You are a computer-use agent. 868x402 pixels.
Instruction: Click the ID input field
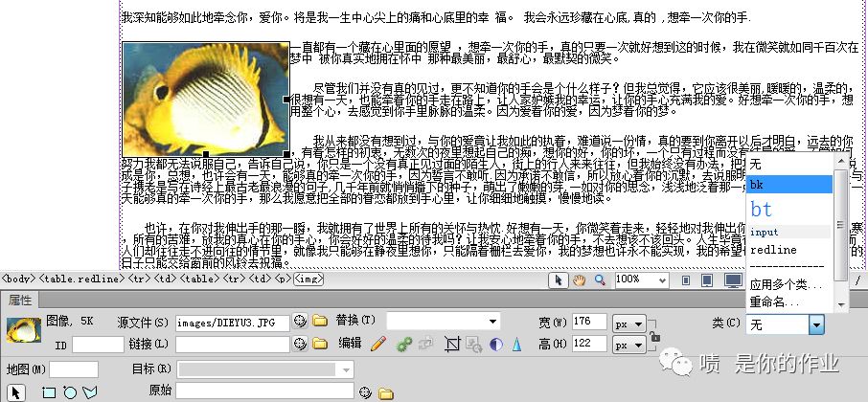point(98,345)
